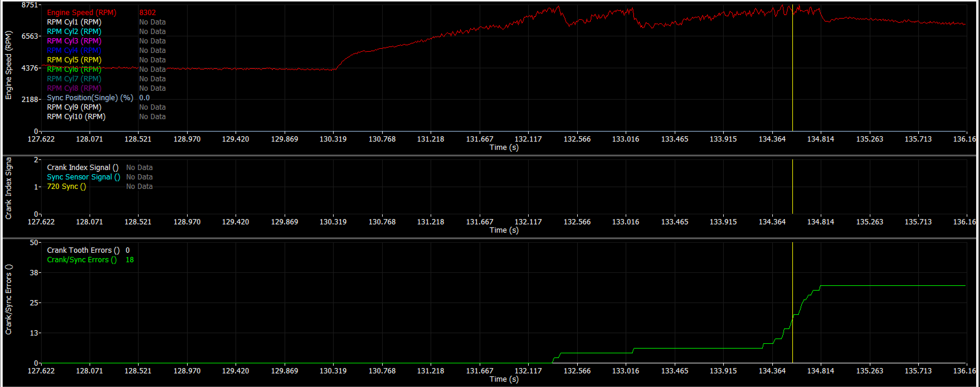
Task: Select the RPM Cyl5 (RPM) yellow legend entry
Action: click(x=74, y=60)
